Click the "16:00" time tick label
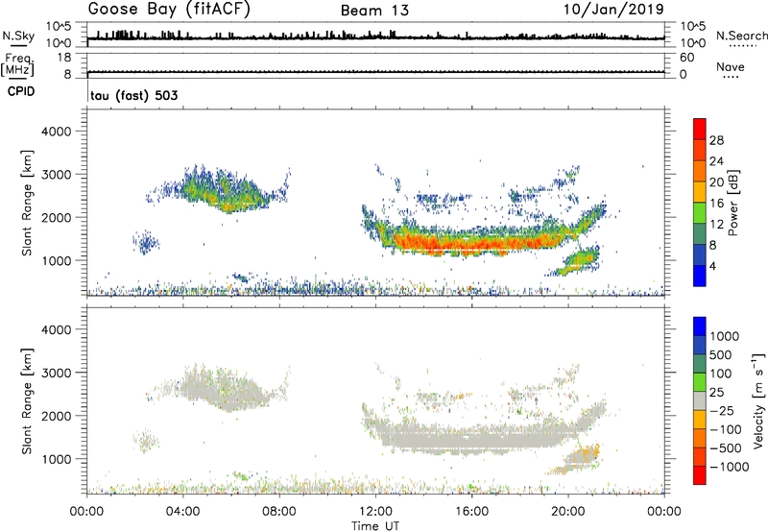This screenshot has height=532, width=768. tap(471, 512)
